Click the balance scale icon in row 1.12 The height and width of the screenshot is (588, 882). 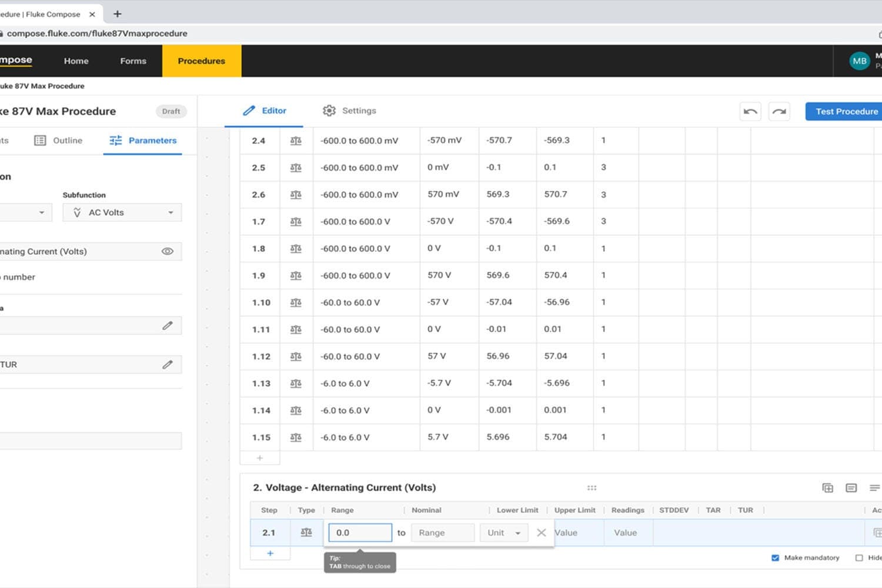click(x=296, y=356)
